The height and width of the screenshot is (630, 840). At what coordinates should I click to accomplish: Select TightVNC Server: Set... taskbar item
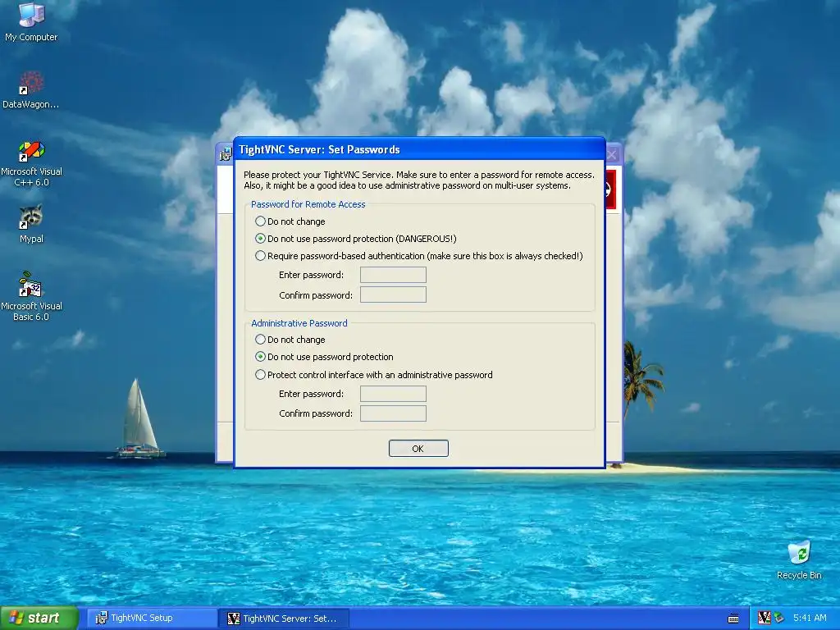tap(284, 619)
